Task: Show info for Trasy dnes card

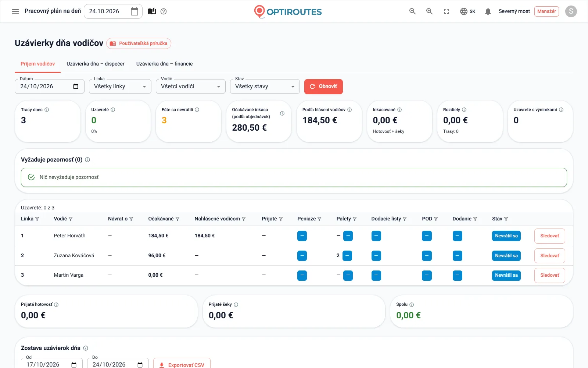Action: coord(47,110)
